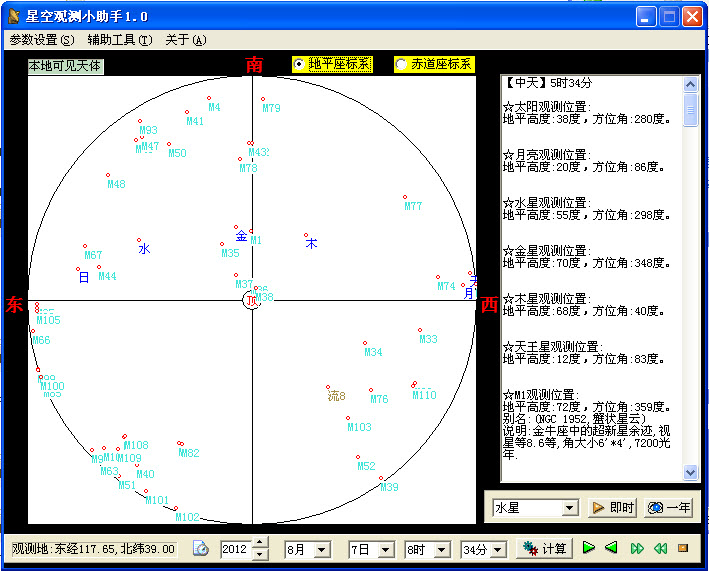Viewport: 709px width, 571px height.
Task: Click the year 2012 input field
Action: tap(235, 549)
